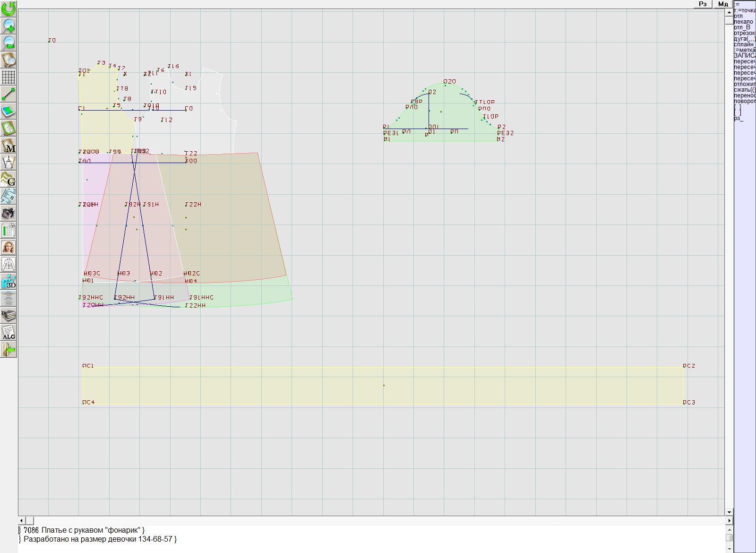Click the green refresh arrow icon
Viewport: 756px width, 553px height.
tap(9, 9)
